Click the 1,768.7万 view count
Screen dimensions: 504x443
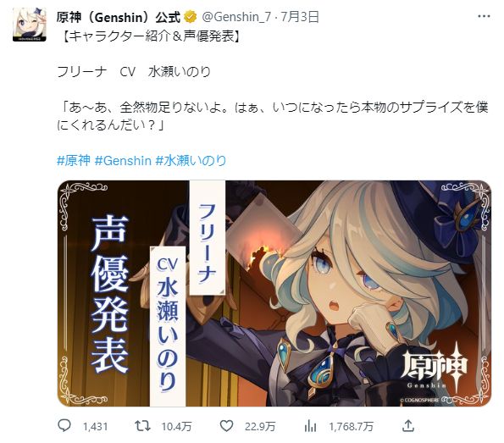click(351, 427)
